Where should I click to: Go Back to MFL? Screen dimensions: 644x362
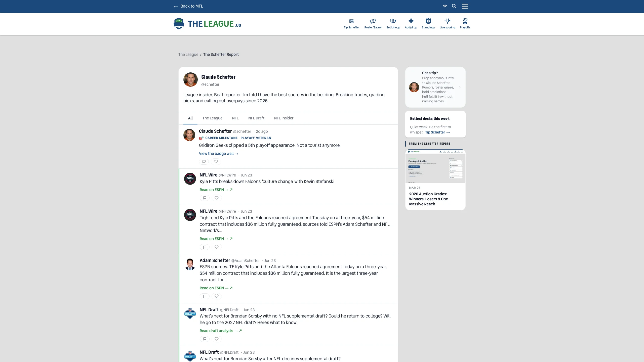(x=188, y=6)
